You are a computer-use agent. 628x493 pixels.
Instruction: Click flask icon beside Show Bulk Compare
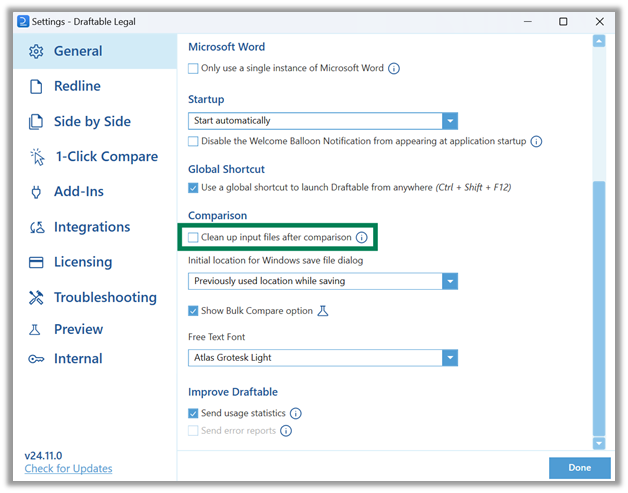(x=323, y=311)
